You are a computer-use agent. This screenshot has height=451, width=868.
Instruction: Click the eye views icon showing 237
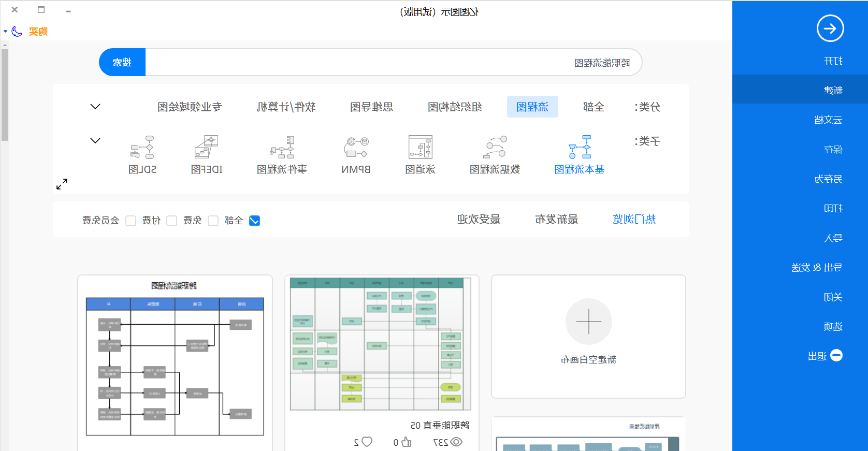(456, 442)
